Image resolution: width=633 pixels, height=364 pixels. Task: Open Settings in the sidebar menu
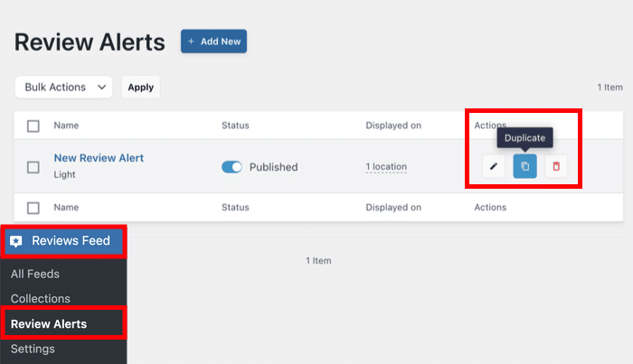[x=33, y=349]
